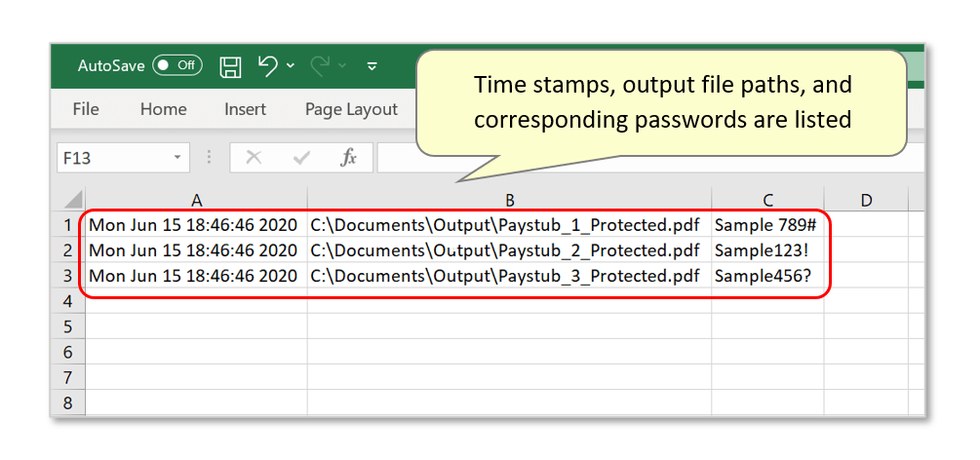Viewport: 980px width, 460px height.
Task: Open the Page Layout ribbon tab
Action: pyautogui.click(x=351, y=109)
